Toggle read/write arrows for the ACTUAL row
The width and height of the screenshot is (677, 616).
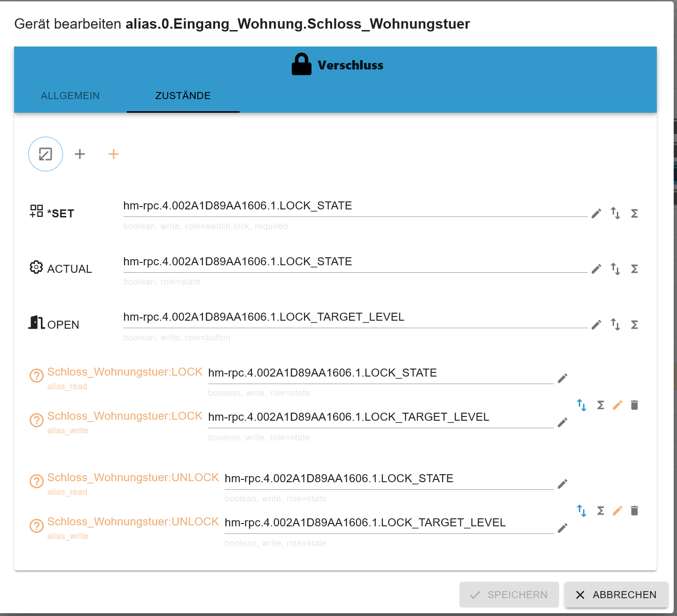[x=615, y=269]
